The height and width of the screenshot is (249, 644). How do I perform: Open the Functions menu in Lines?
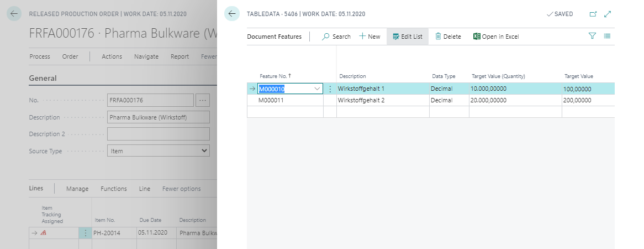pyautogui.click(x=114, y=189)
